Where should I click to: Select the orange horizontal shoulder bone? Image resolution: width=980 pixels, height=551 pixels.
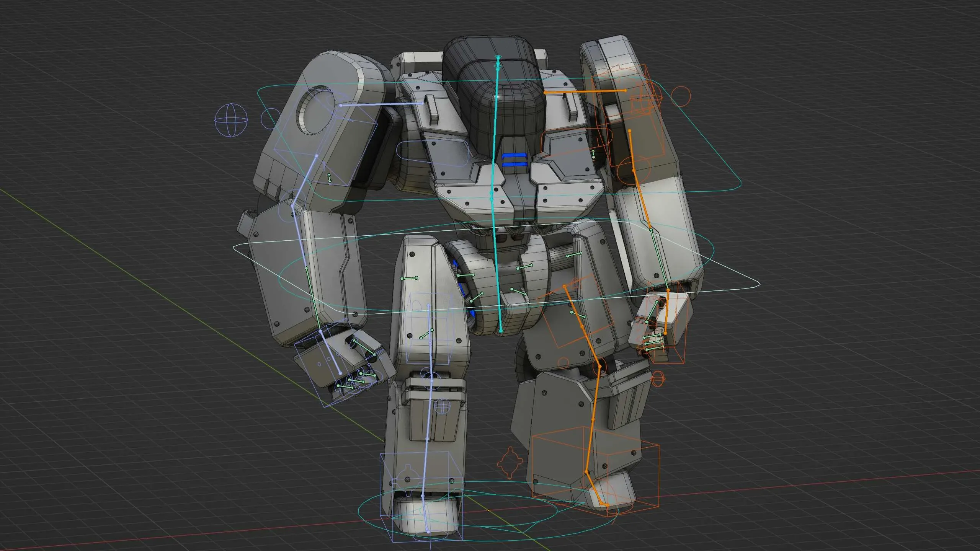pos(585,91)
